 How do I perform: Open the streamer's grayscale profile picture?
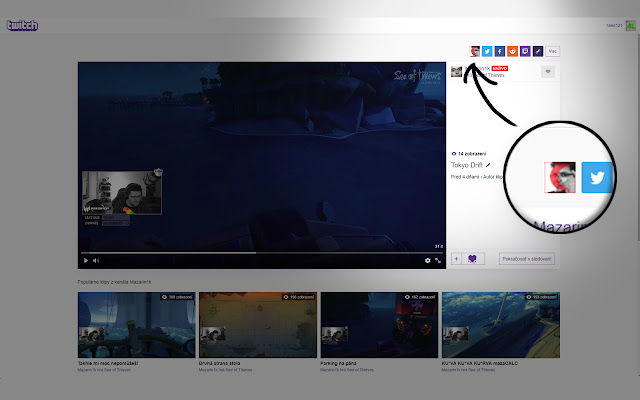[x=456, y=71]
